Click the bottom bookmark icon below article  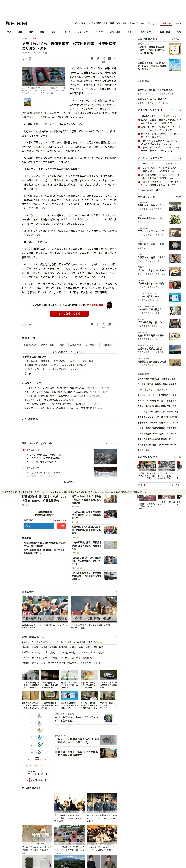[x=24, y=324]
